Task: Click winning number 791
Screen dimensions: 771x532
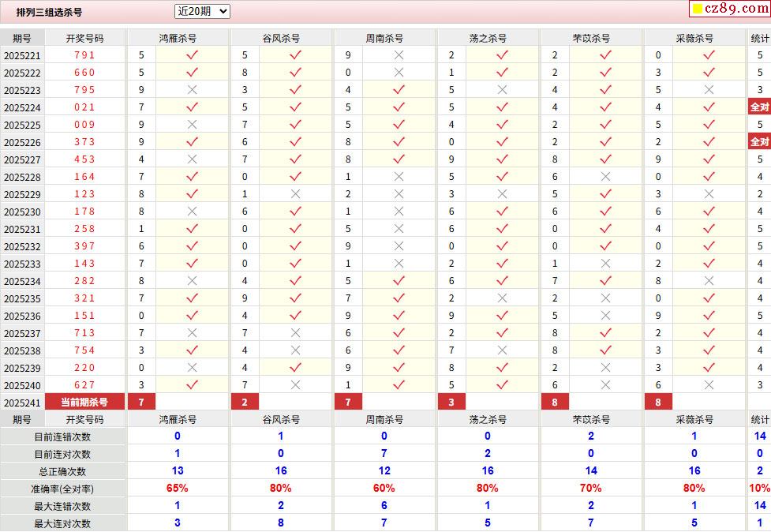Action: click(84, 55)
